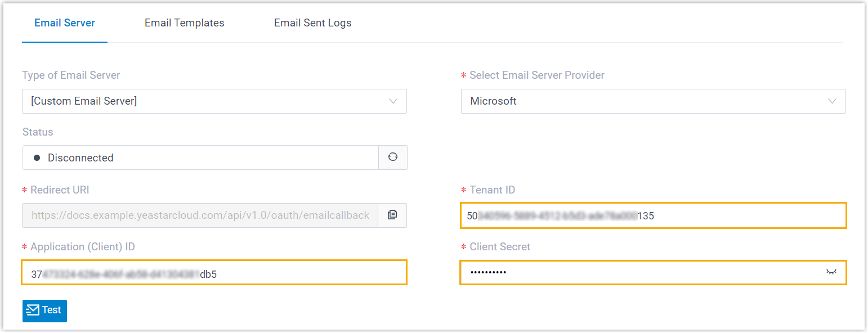This screenshot has height=333, width=868.
Task: Click the Redirect URI text box
Action: point(200,215)
